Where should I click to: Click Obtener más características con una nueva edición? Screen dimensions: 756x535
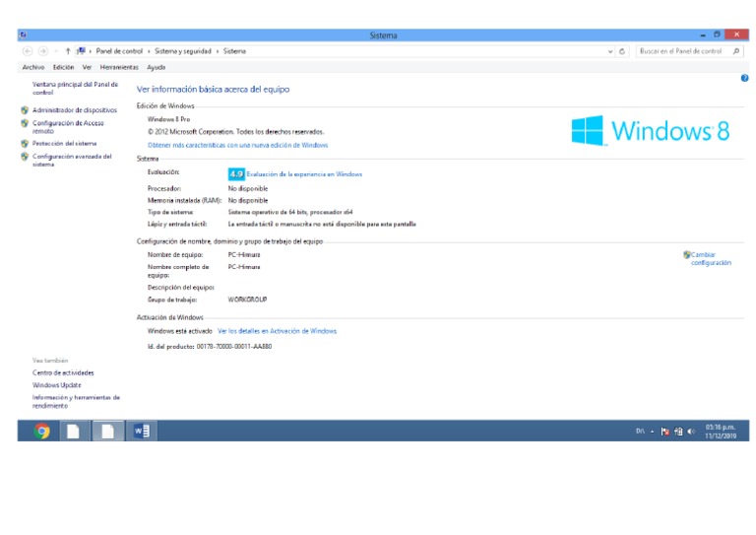click(x=237, y=145)
